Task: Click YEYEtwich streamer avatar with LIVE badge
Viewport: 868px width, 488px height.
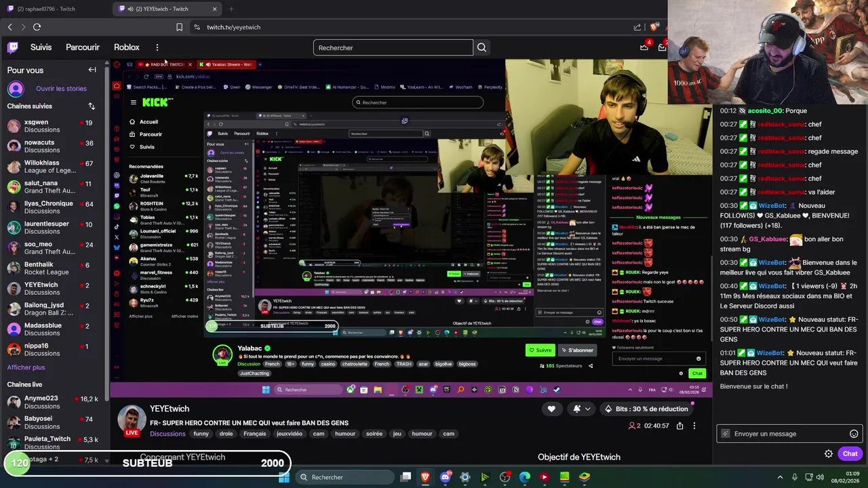Action: pyautogui.click(x=132, y=421)
